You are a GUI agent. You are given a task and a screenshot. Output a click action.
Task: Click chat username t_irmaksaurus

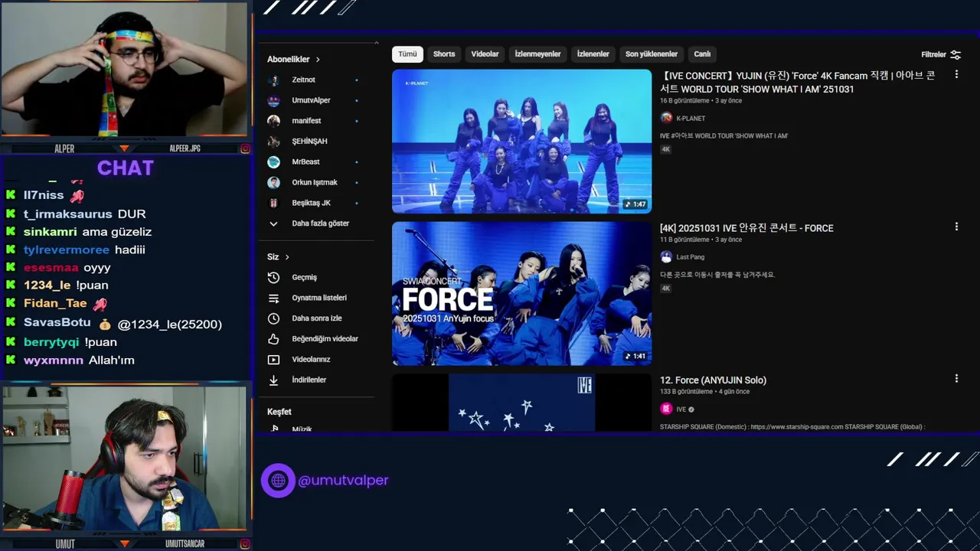point(68,214)
